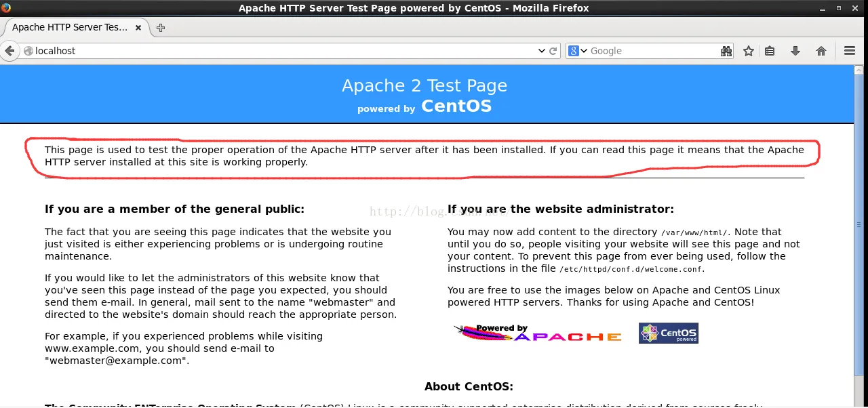Image resolution: width=868 pixels, height=408 pixels.
Task: Click paragraph starting 'The fact that you are seeing'
Action: pyautogui.click(x=218, y=244)
